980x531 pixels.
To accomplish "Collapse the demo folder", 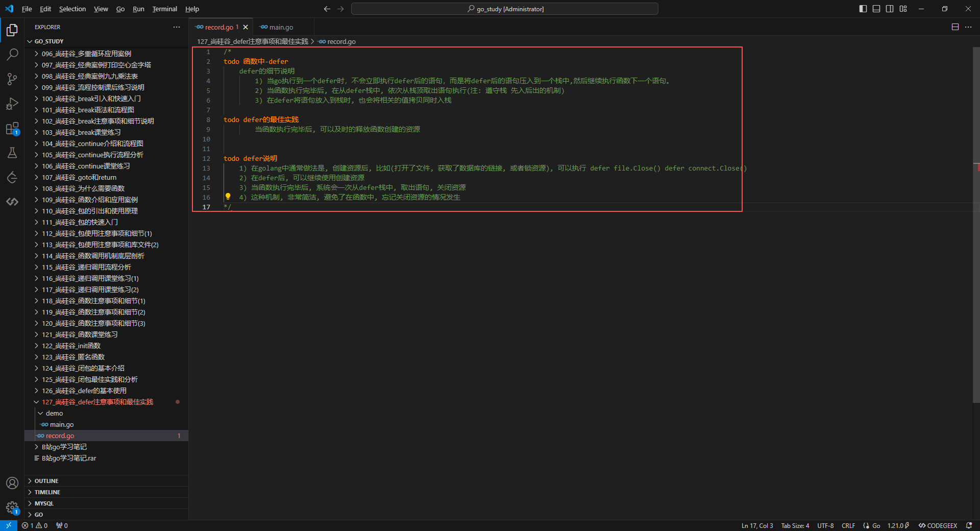I will [107, 413].
